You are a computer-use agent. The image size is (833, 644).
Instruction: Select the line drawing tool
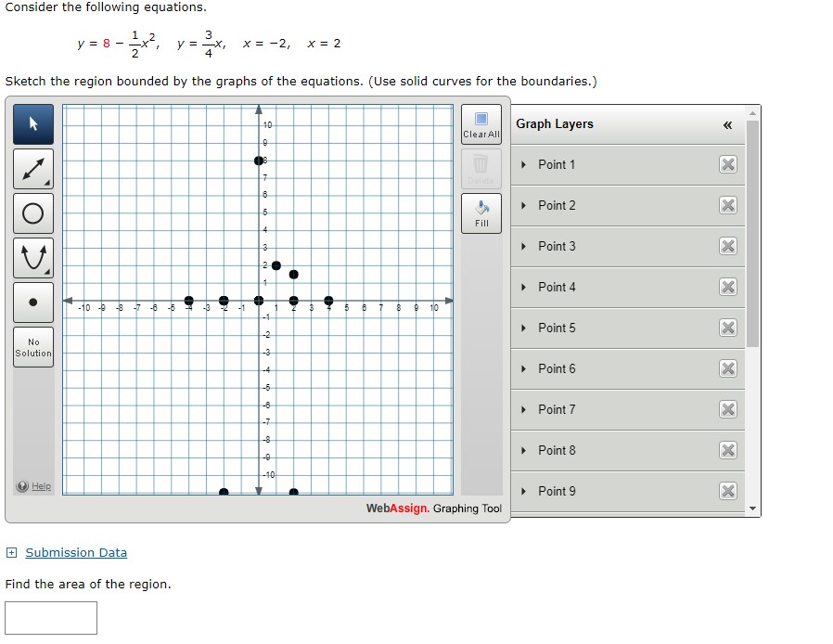pyautogui.click(x=33, y=169)
